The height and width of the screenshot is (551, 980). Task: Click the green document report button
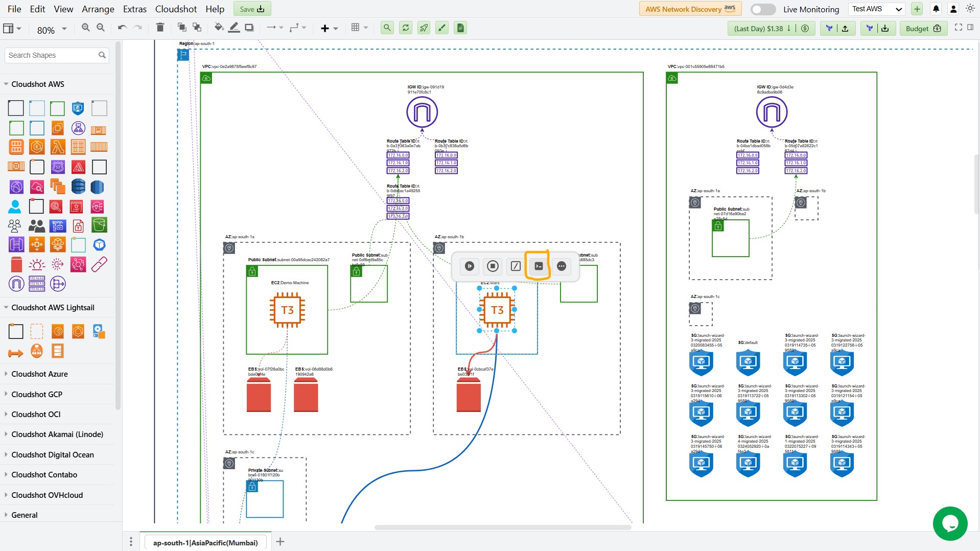(x=460, y=28)
